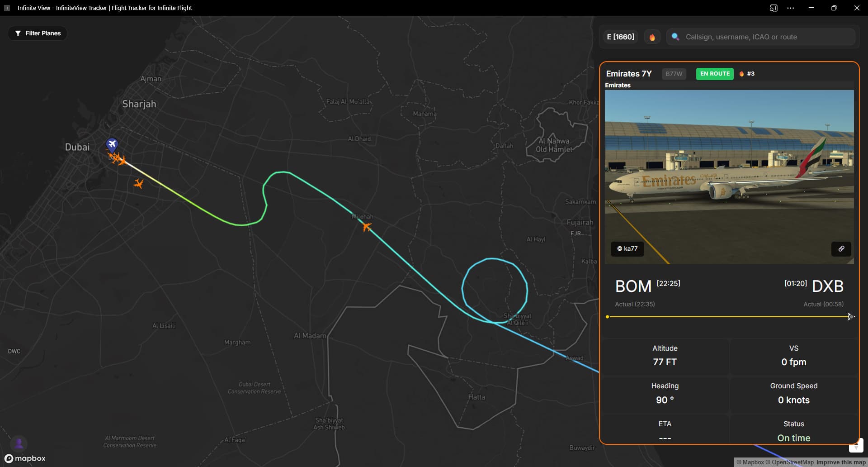The image size is (868, 467).
Task: Click the © ka77 photo credit
Action: 627,248
